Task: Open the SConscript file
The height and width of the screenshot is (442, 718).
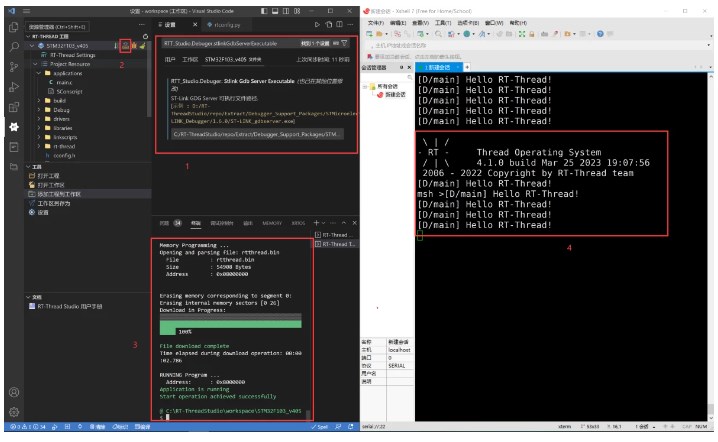Action: [x=70, y=92]
